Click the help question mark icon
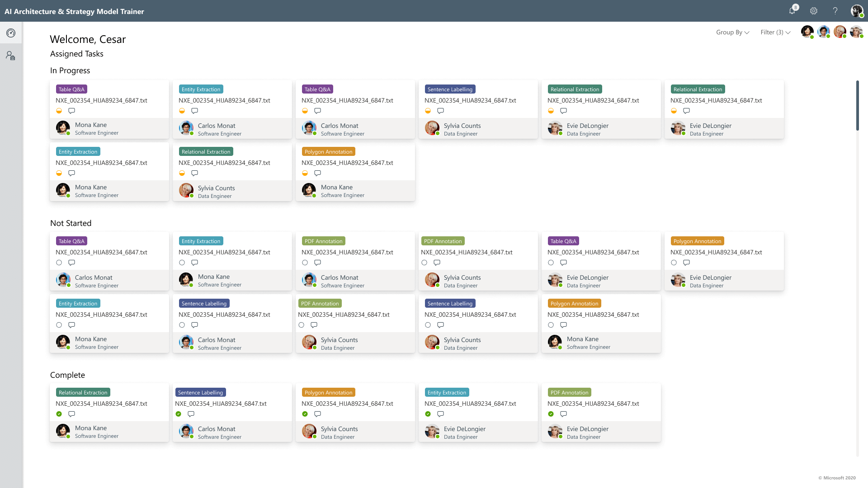Viewport: 868px width, 488px height. pyautogui.click(x=835, y=11)
